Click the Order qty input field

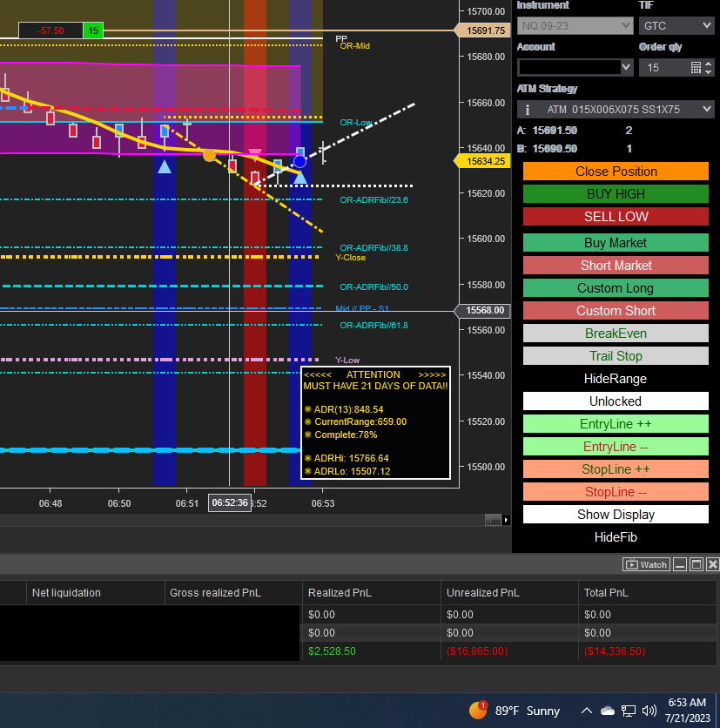(x=663, y=68)
